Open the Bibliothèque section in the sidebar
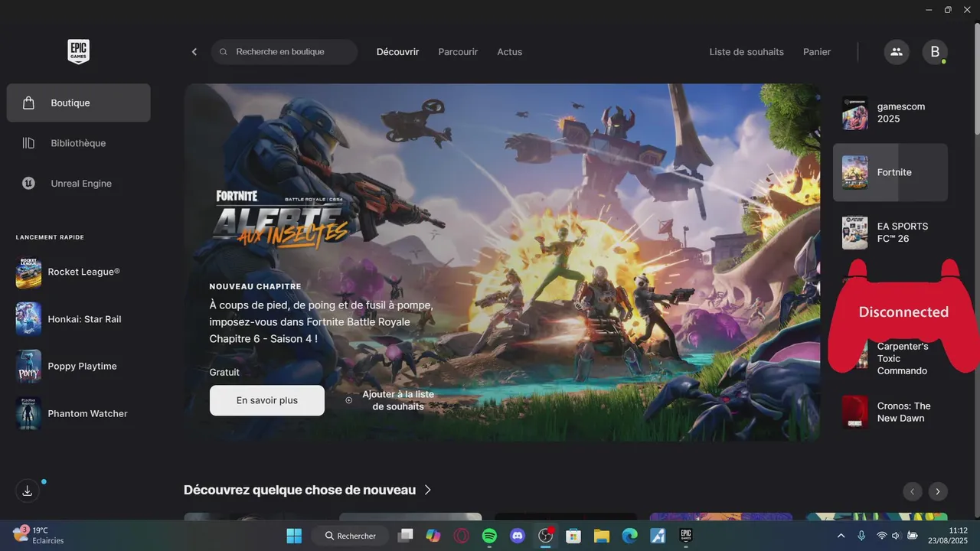Viewport: 980px width, 551px height. tap(78, 143)
